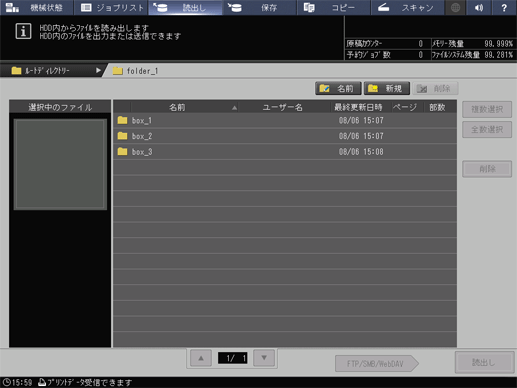The width and height of the screenshot is (517, 388).
Task: Click the printer data status icon
Action: [x=42, y=382]
